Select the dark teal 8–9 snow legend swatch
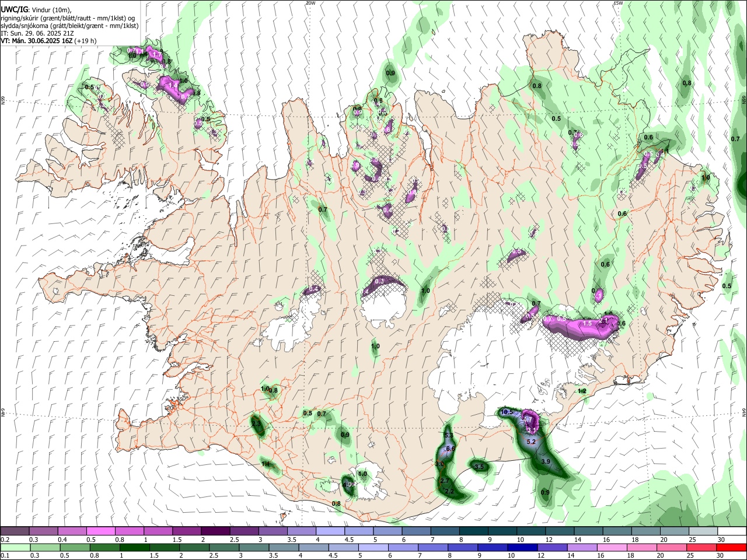This screenshot has width=747, height=560. [x=474, y=531]
